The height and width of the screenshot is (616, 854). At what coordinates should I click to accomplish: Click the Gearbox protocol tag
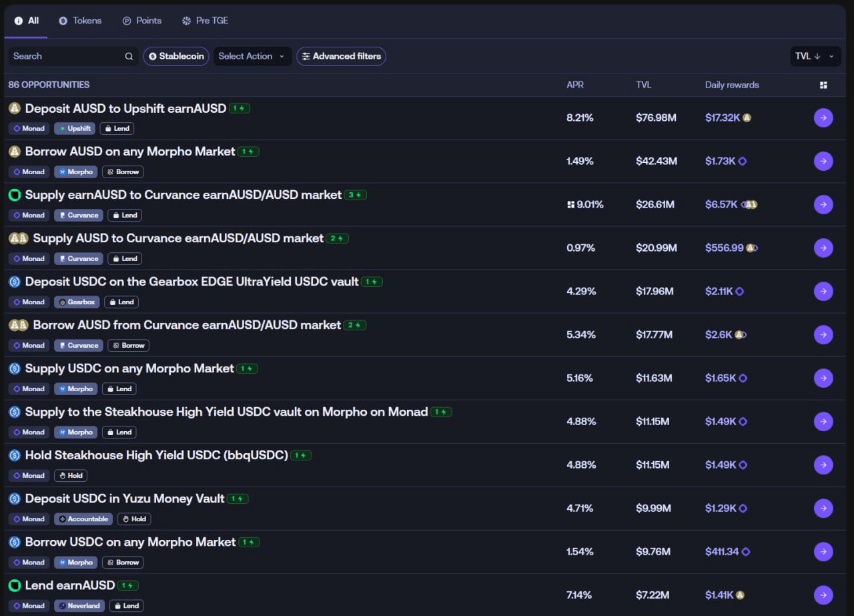point(77,302)
